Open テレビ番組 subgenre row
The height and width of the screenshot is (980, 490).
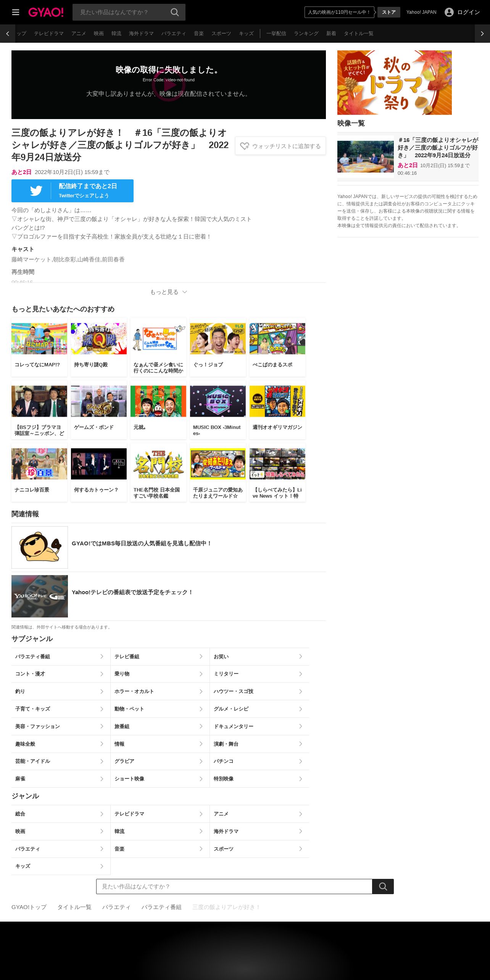(160, 656)
